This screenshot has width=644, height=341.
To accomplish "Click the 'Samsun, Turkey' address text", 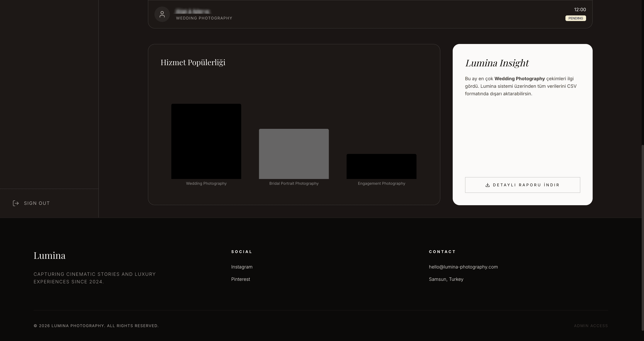I will [446, 279].
